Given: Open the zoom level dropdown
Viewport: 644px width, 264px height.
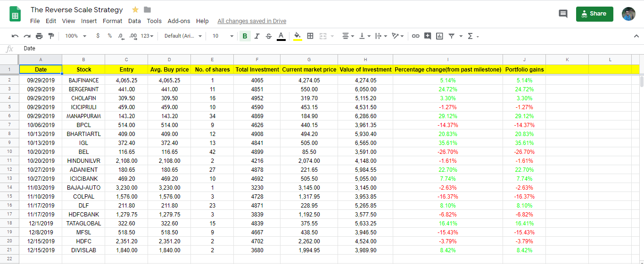Looking at the screenshot, I should (x=76, y=36).
